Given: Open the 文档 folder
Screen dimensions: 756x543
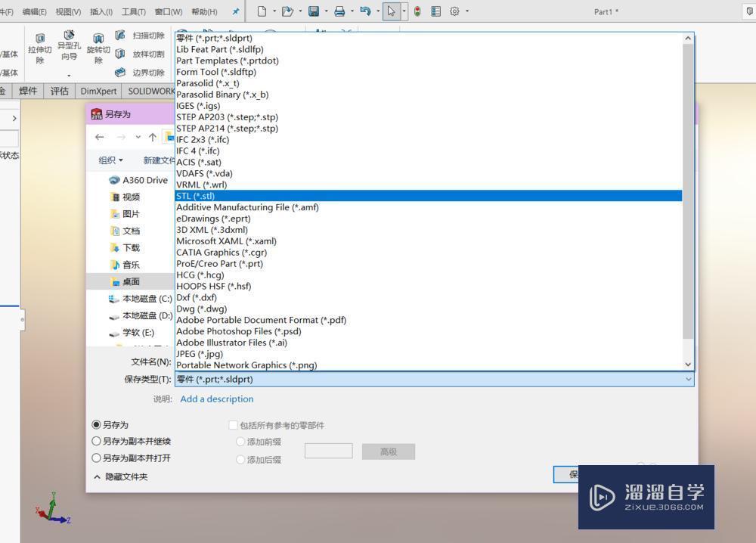Looking at the screenshot, I should (125, 231).
